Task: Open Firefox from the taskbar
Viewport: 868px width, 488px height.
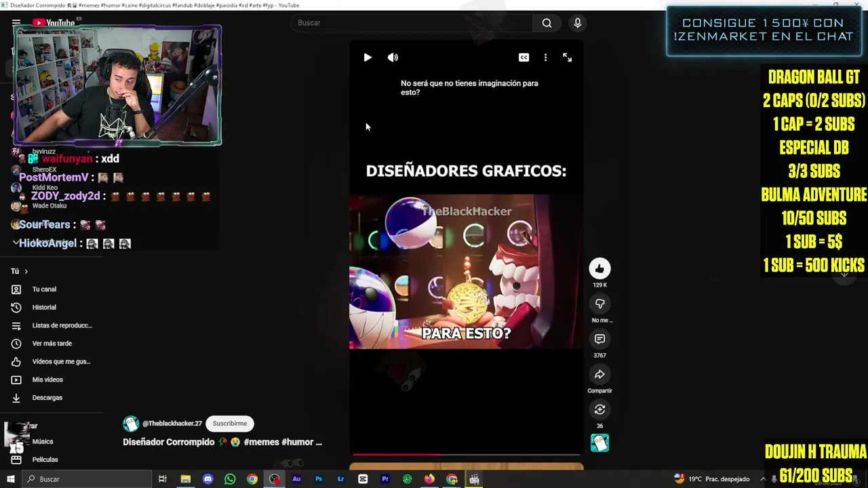Action: (x=429, y=479)
